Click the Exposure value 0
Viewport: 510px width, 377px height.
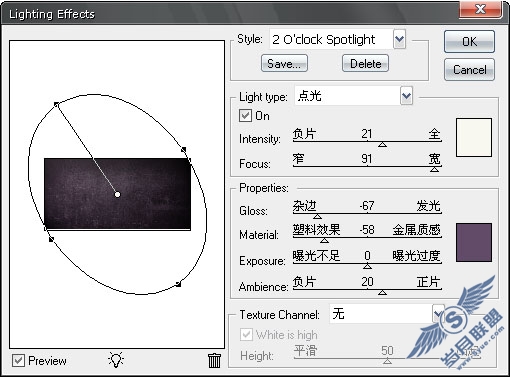pos(367,255)
